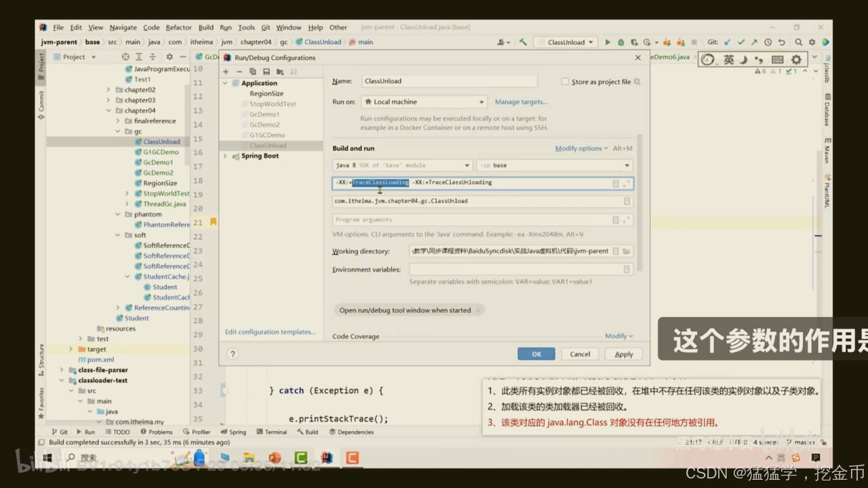The image size is (868, 488).
Task: Click the dialog's vertical scrollbar
Action: [x=640, y=203]
